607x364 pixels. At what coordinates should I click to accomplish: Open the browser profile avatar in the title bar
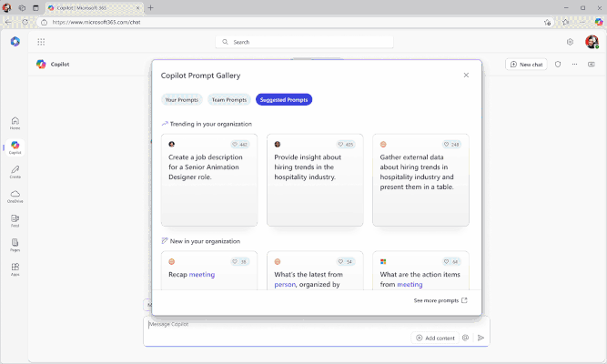click(x=7, y=8)
